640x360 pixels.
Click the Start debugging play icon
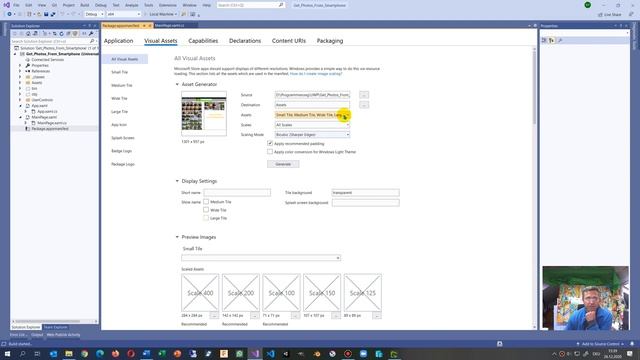[145, 14]
